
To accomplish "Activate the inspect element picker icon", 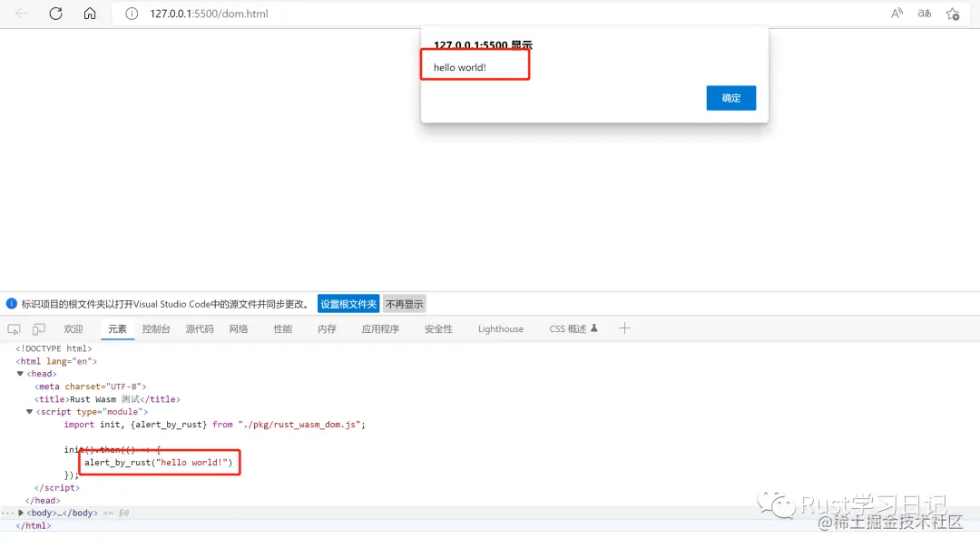I will point(14,329).
